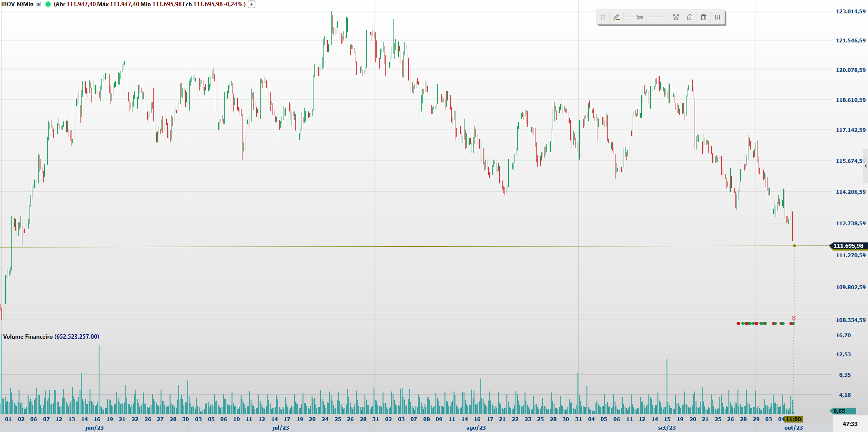Click the ago/23 month label on timeline

476,428
